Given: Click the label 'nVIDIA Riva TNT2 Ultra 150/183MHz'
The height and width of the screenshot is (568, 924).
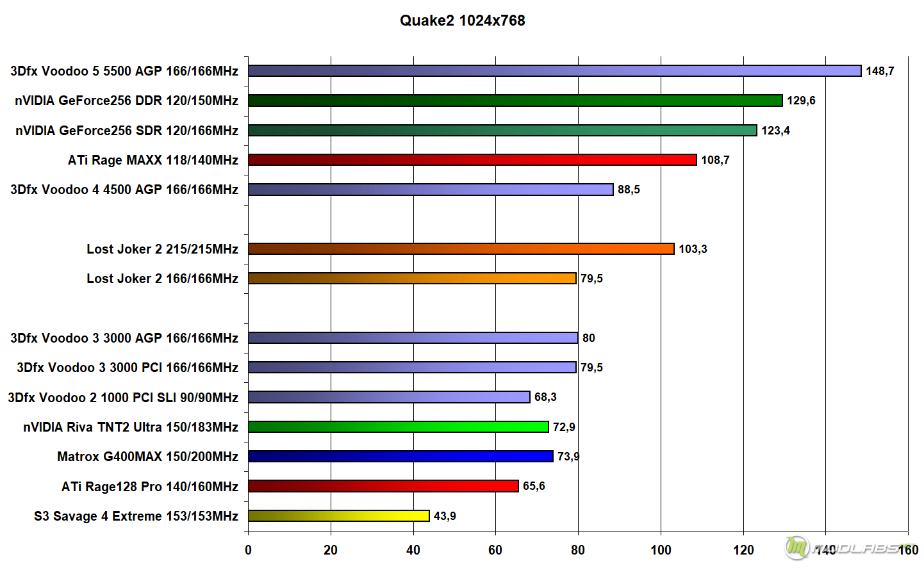Looking at the screenshot, I should pos(131,427).
